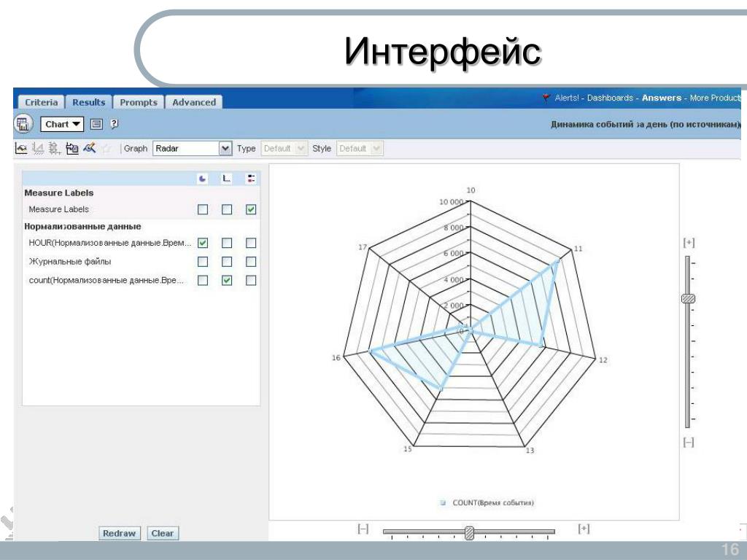Open the More Products link
This screenshot has width=747, height=560.
tap(715, 98)
